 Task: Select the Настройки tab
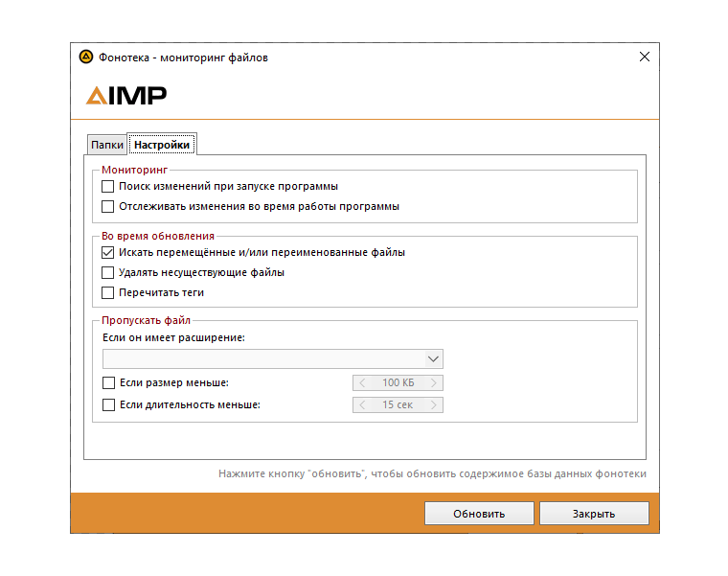pos(162,145)
